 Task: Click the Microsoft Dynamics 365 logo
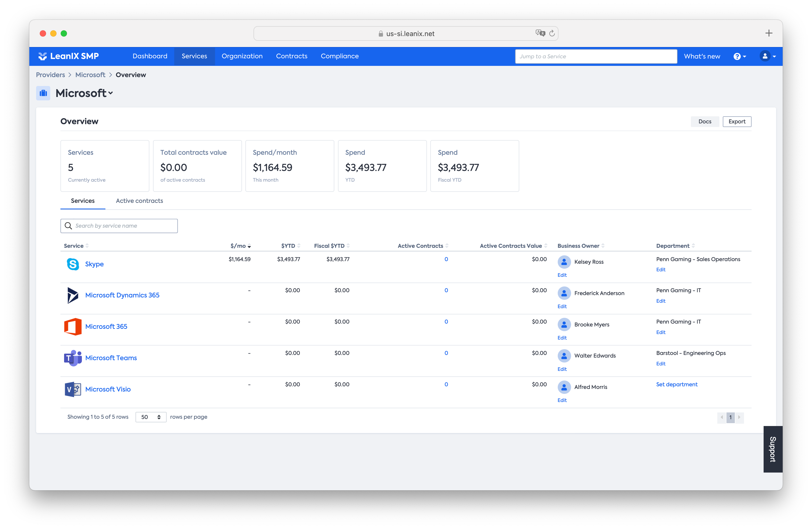(73, 295)
